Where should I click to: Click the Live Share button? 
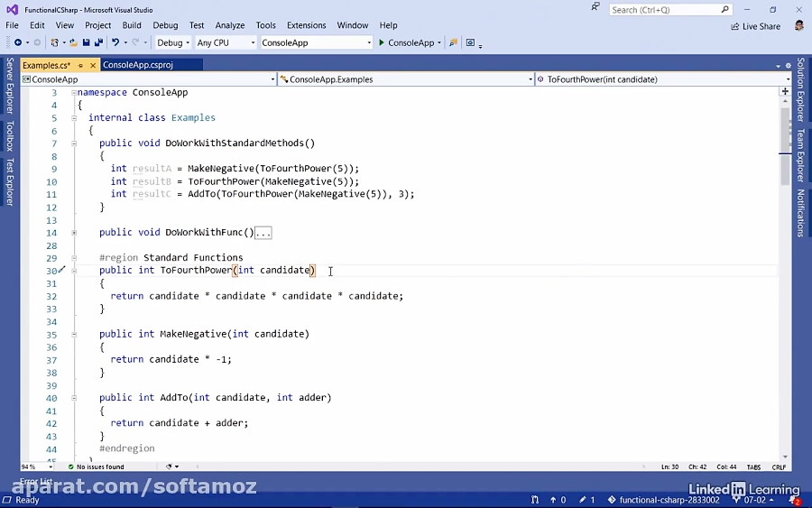(x=755, y=26)
